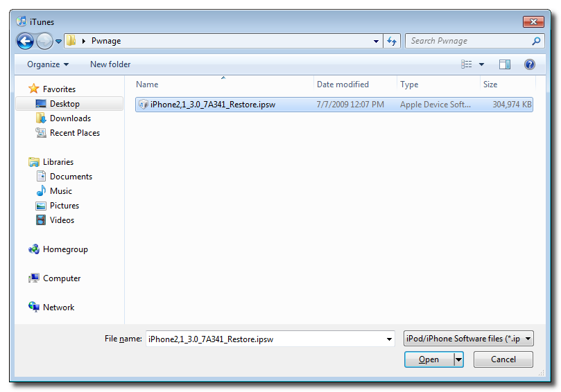This screenshot has width=561, height=392.
Task: Click the Back navigation arrow button
Action: 25,41
